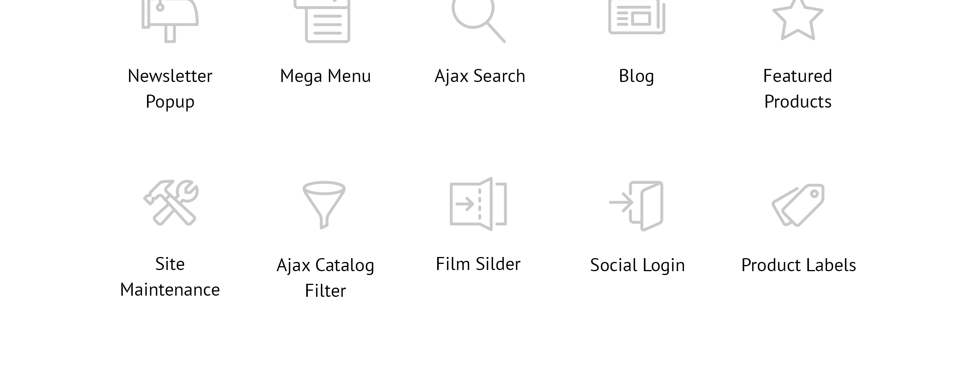This screenshot has width=980, height=383.
Task: Click the Film Slider panel icon
Action: (x=478, y=204)
